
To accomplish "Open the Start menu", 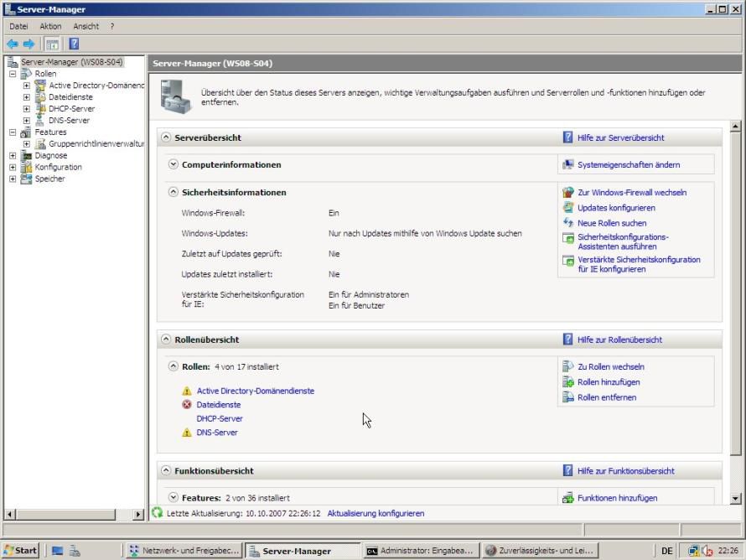I will [x=19, y=551].
